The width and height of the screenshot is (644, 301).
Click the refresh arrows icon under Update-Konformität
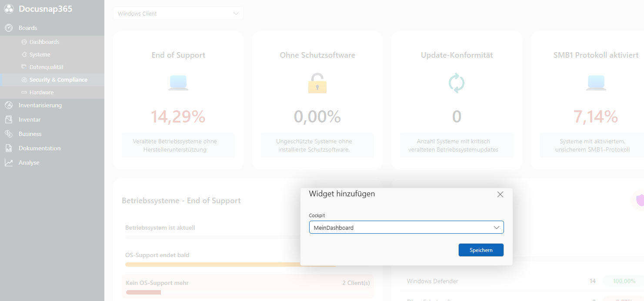click(x=457, y=83)
